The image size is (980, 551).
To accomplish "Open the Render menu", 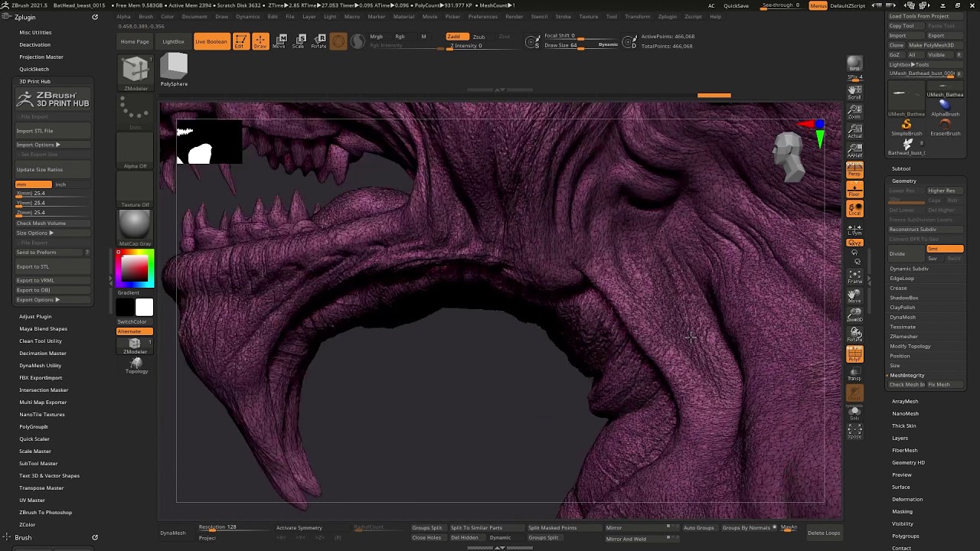I will pos(514,16).
